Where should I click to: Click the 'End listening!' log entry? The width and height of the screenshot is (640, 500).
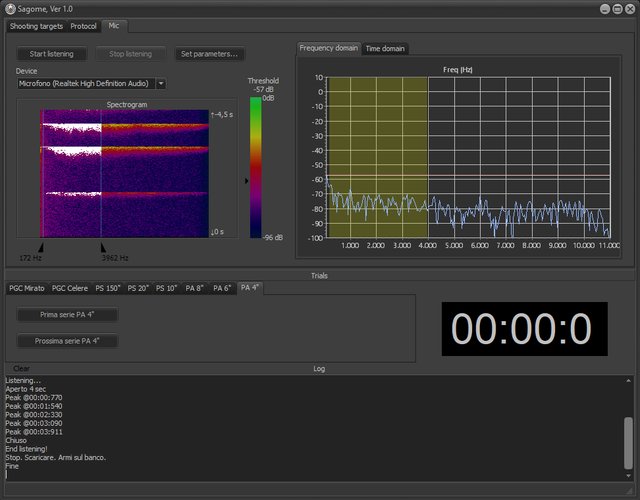27,449
